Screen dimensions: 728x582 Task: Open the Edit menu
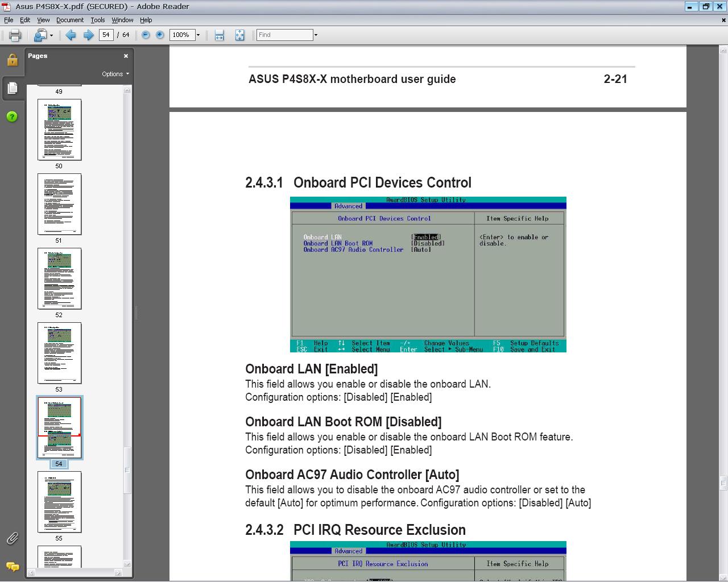coord(25,20)
